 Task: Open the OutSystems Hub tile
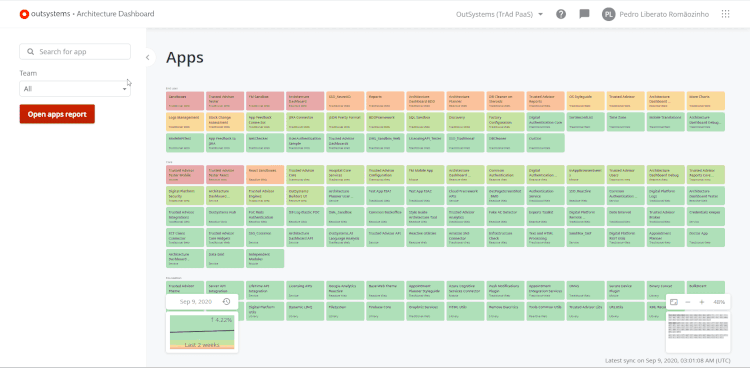(225, 216)
